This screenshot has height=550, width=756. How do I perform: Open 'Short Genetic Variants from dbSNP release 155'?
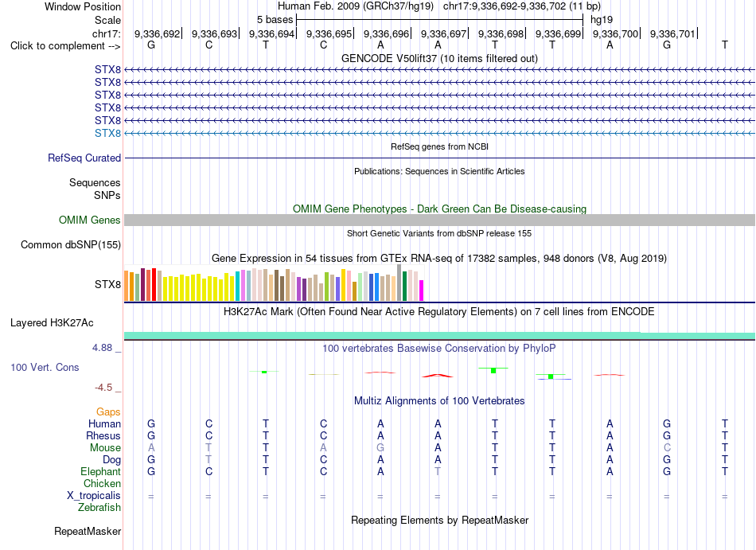[x=439, y=233]
